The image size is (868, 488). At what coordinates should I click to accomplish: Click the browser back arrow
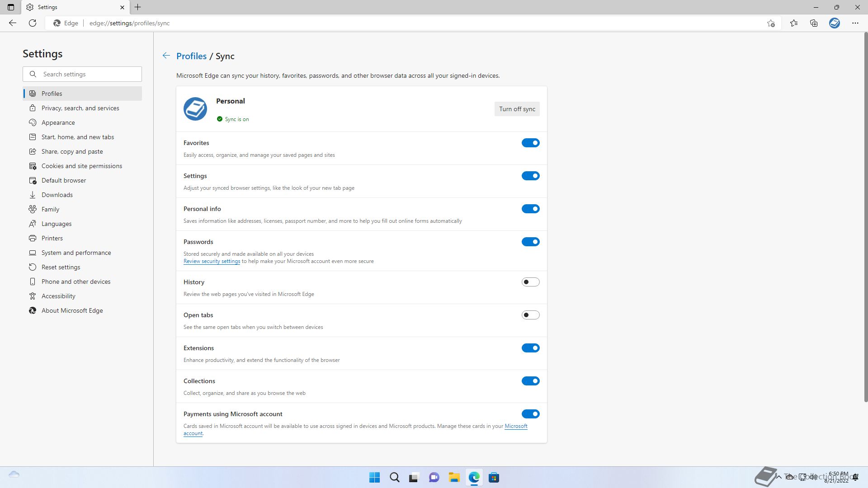[13, 23]
